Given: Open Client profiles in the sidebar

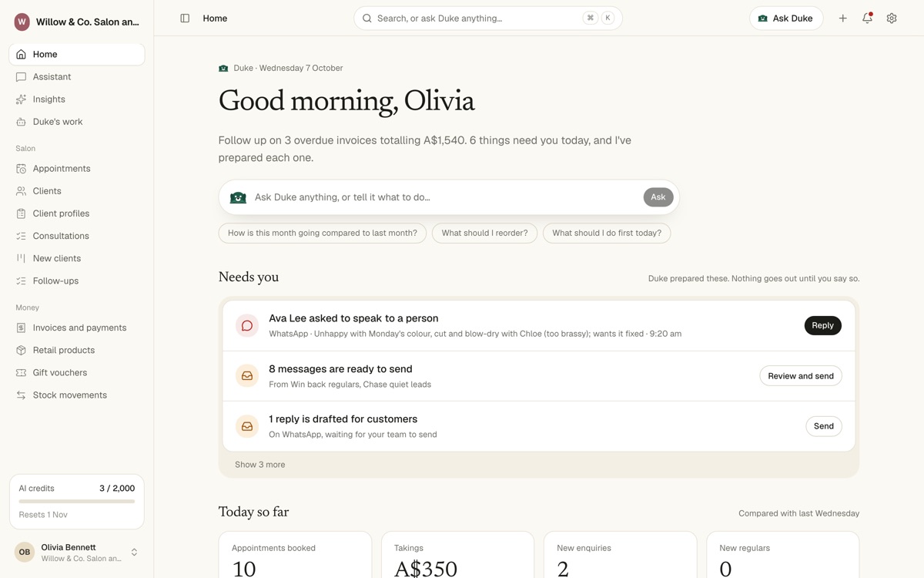Looking at the screenshot, I should [77, 213].
